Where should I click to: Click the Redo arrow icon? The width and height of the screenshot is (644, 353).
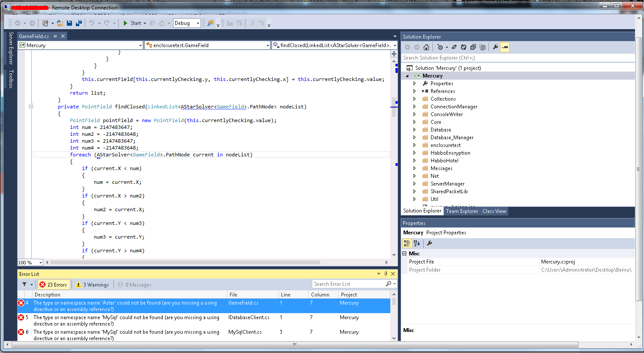(x=107, y=23)
